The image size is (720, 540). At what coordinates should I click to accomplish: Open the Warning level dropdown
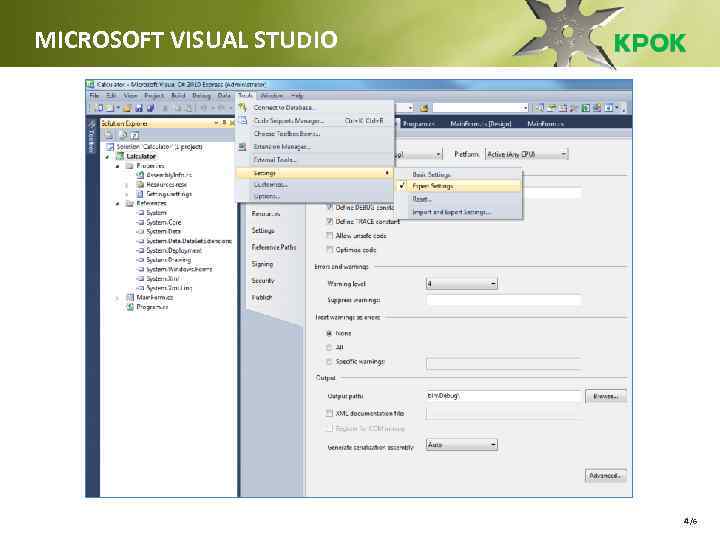coord(461,284)
